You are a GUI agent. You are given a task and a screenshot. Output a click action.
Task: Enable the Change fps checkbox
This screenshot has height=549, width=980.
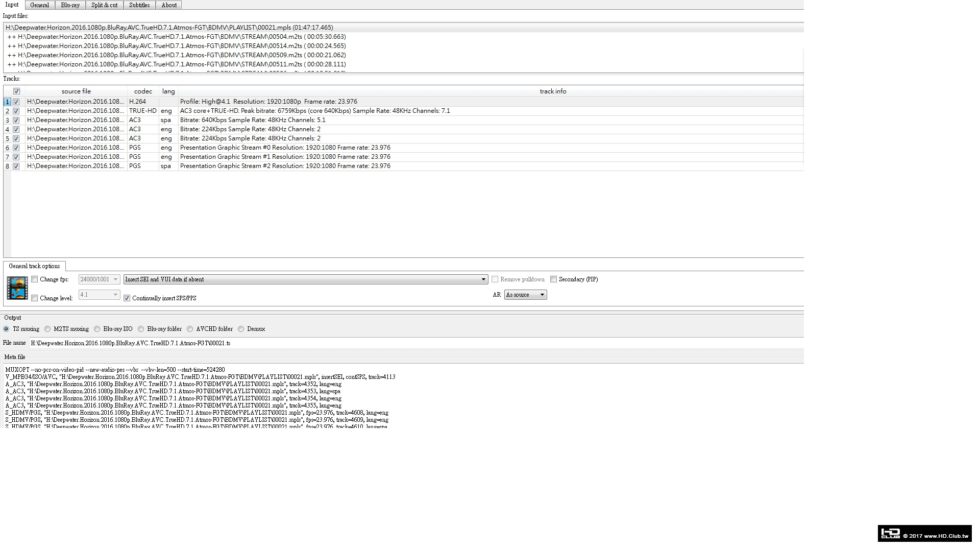tap(35, 279)
